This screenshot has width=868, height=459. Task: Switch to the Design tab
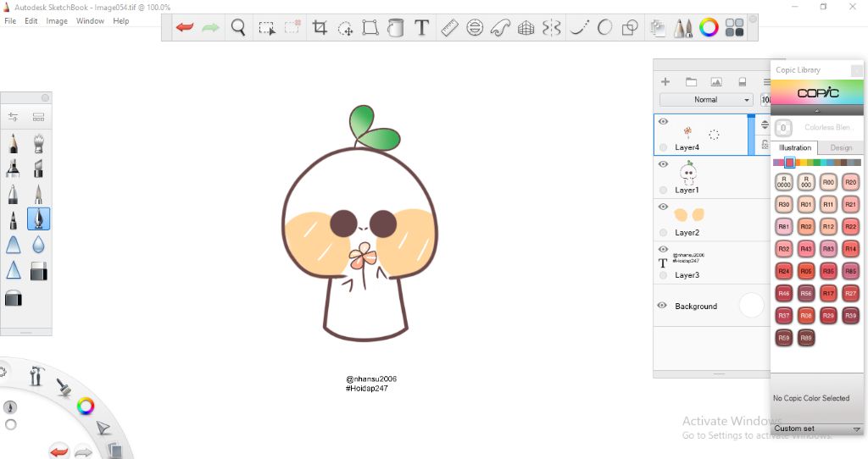tap(841, 147)
